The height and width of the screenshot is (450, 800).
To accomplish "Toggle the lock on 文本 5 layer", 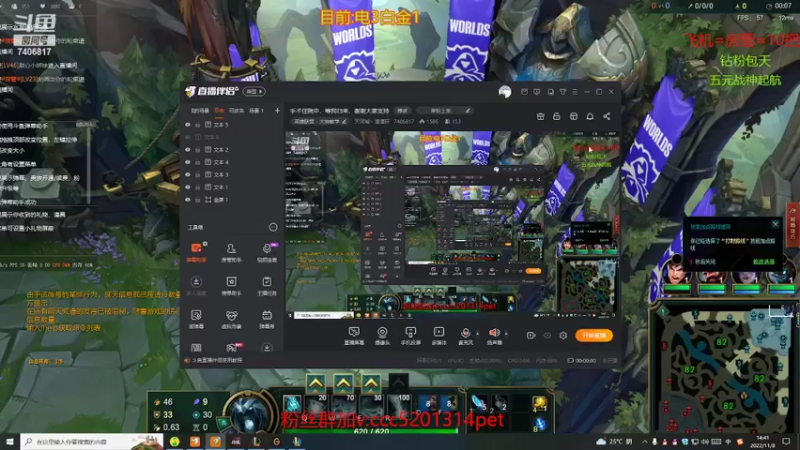I will [197, 124].
